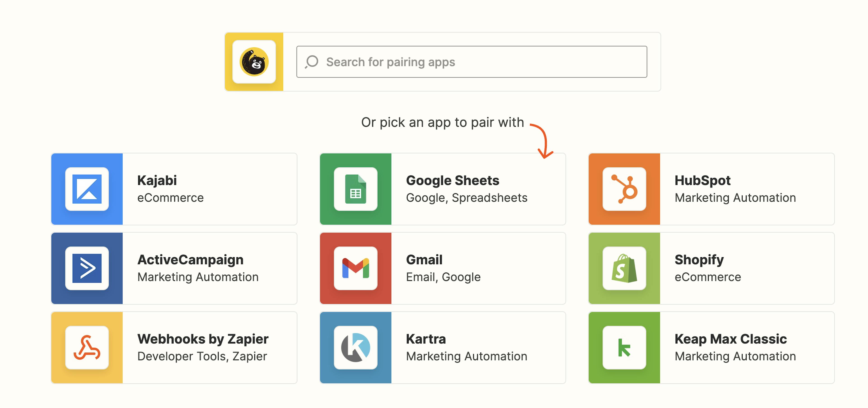Viewport: 868px width, 408px height.
Task: Click "Marketing Automation" under HubSpot
Action: point(735,198)
